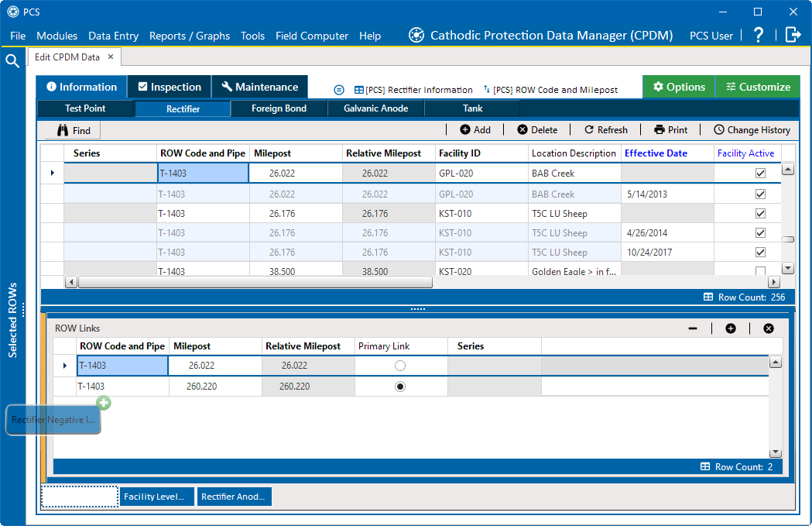
Task: Toggle Facility Active for the 4/26/2014 row
Action: [760, 232]
